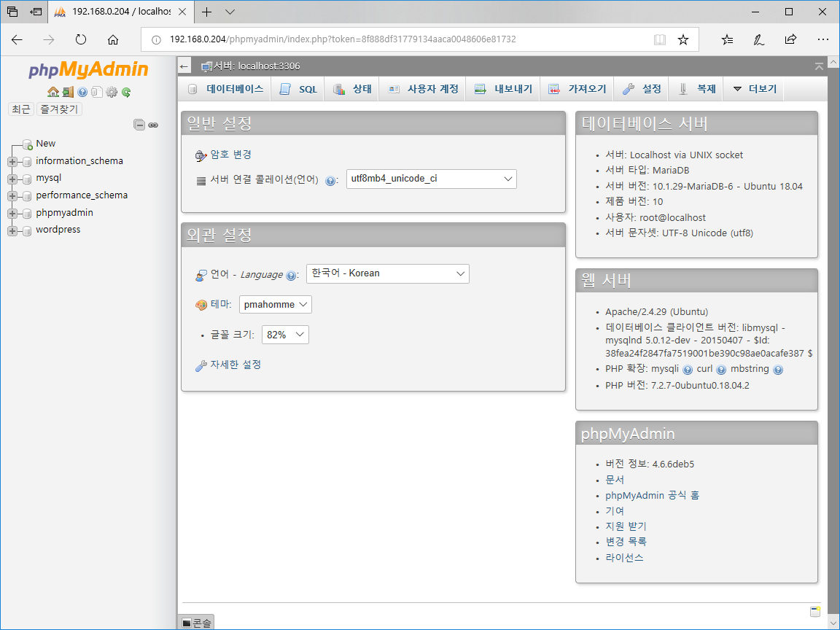840x630 pixels.
Task: Open the utf8mb4_unicode_ci collation dropdown
Action: [x=431, y=179]
